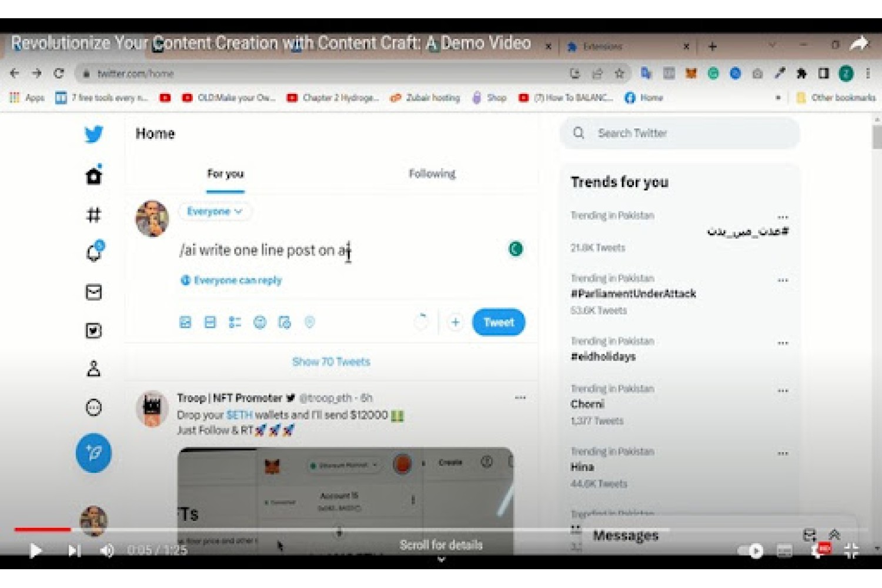Open options for Hina trend
Screen dimensions: 882x588
pyautogui.click(x=783, y=454)
